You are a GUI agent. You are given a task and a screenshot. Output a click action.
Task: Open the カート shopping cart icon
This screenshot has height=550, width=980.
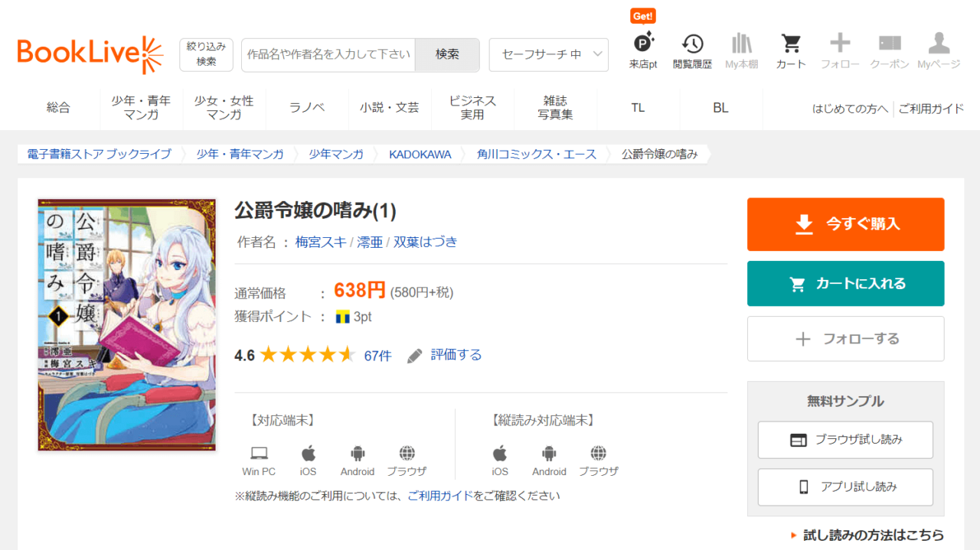[x=790, y=44]
